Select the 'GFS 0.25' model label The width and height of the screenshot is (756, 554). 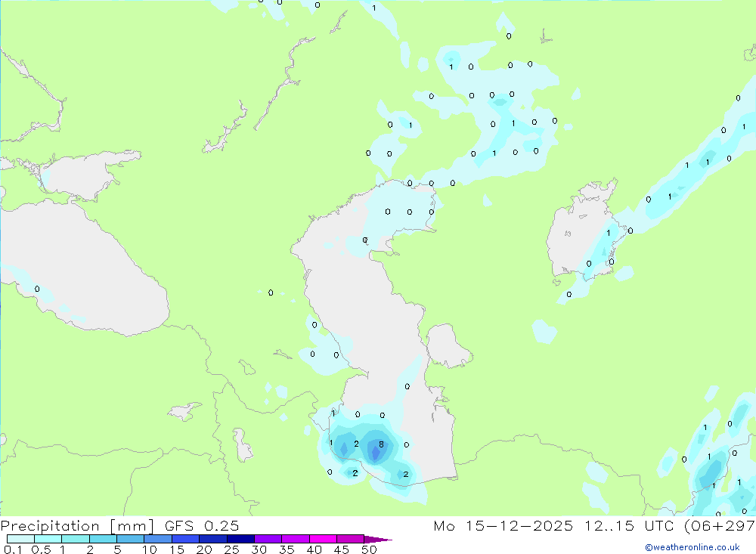202,525
